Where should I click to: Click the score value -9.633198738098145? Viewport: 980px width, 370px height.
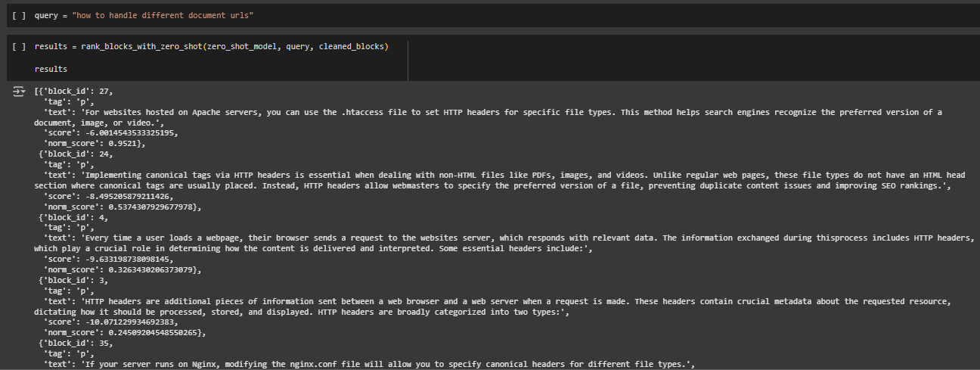(127, 259)
